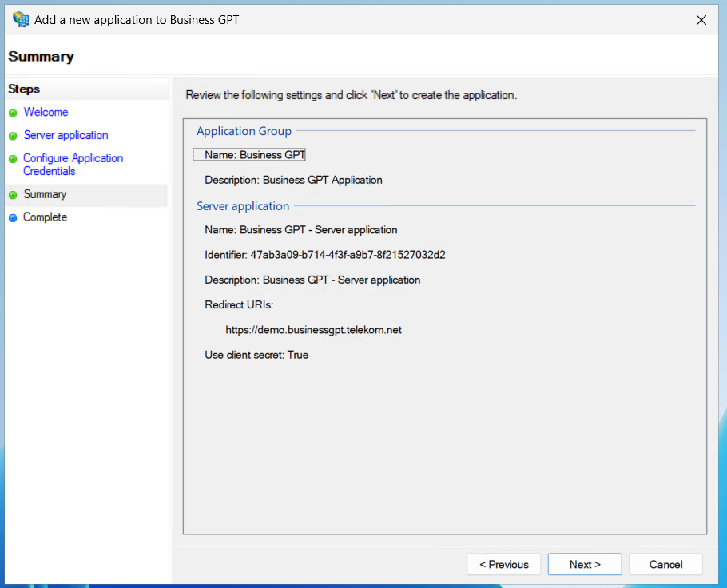Image resolution: width=727 pixels, height=588 pixels.
Task: Click the 'Redirect URIs:' label
Action: coord(239,304)
